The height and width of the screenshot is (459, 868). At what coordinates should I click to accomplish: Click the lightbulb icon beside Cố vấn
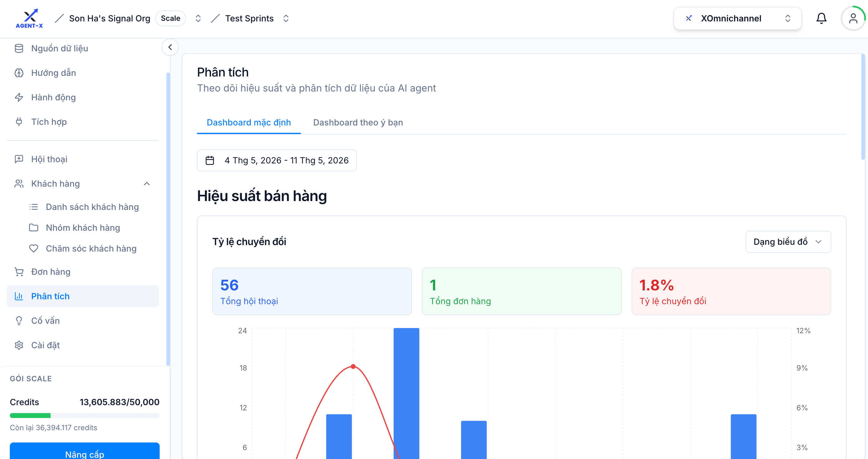pos(19,321)
